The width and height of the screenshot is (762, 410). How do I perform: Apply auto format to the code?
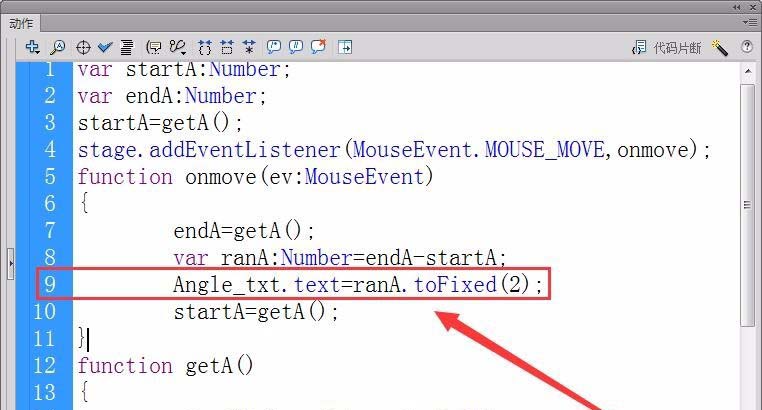tap(127, 47)
